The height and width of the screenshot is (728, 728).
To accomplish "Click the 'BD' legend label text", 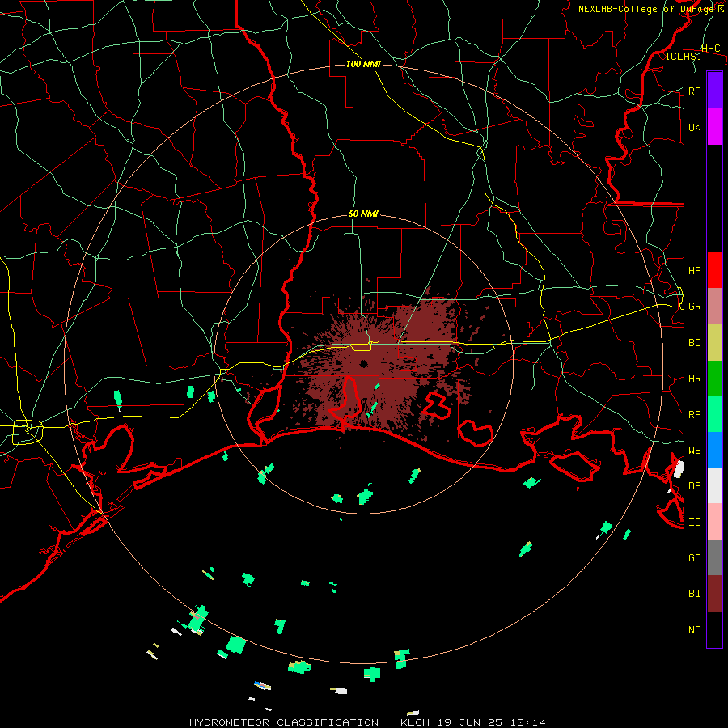I will point(694,343).
